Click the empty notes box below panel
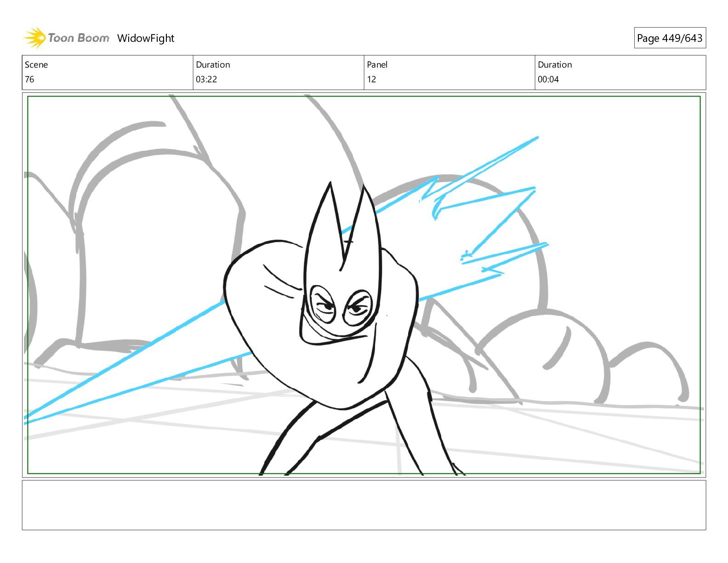This screenshot has height=563, width=728. click(364, 505)
